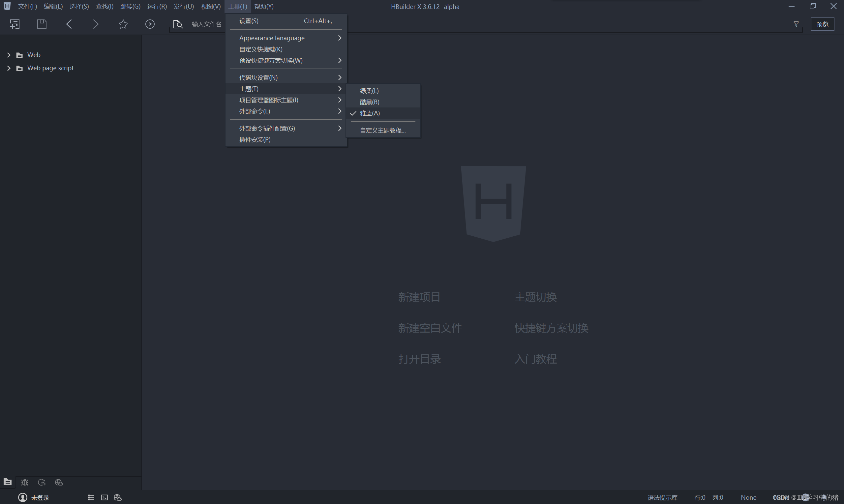The height and width of the screenshot is (504, 844).
Task: Click the back navigation arrow
Action: tap(69, 24)
